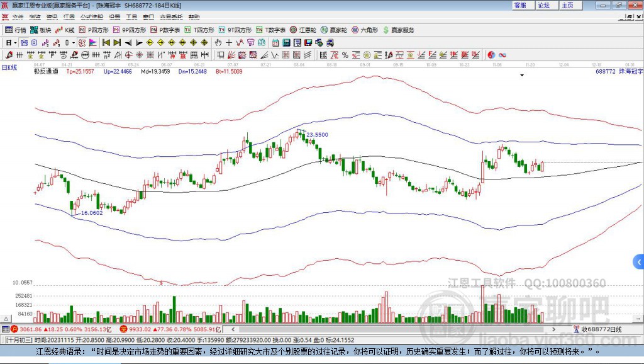Click the blue side-panel expand arrow at right edge
Viewport: 644px width, 364px height.
(638, 261)
